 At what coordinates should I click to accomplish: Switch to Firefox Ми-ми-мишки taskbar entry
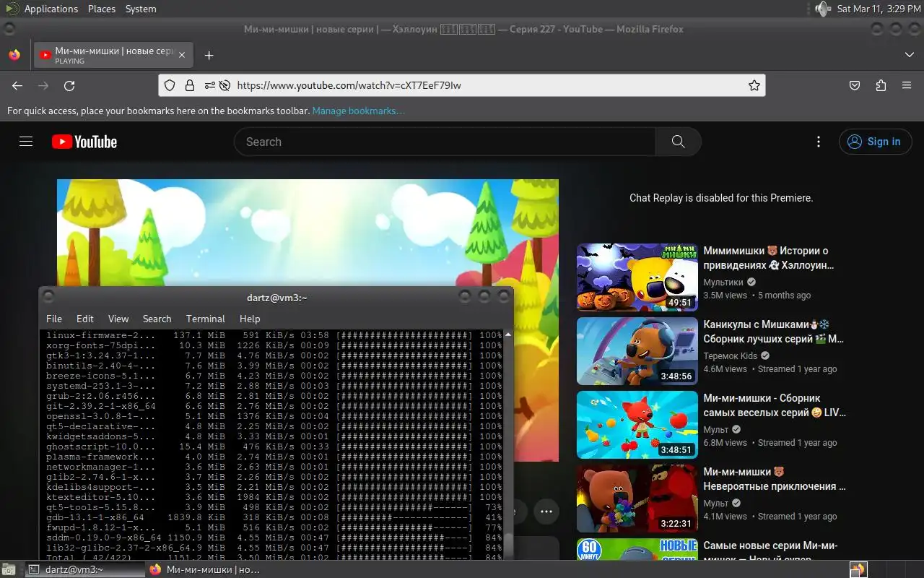[206, 569]
